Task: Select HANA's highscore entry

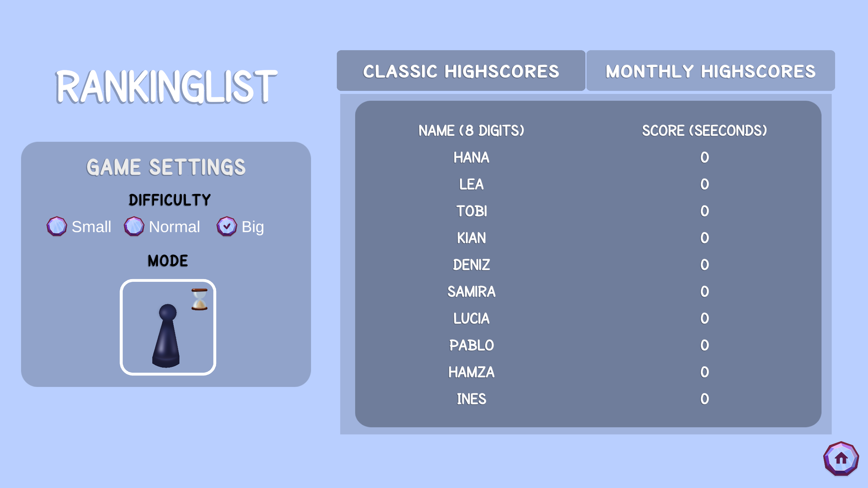Action: point(588,157)
